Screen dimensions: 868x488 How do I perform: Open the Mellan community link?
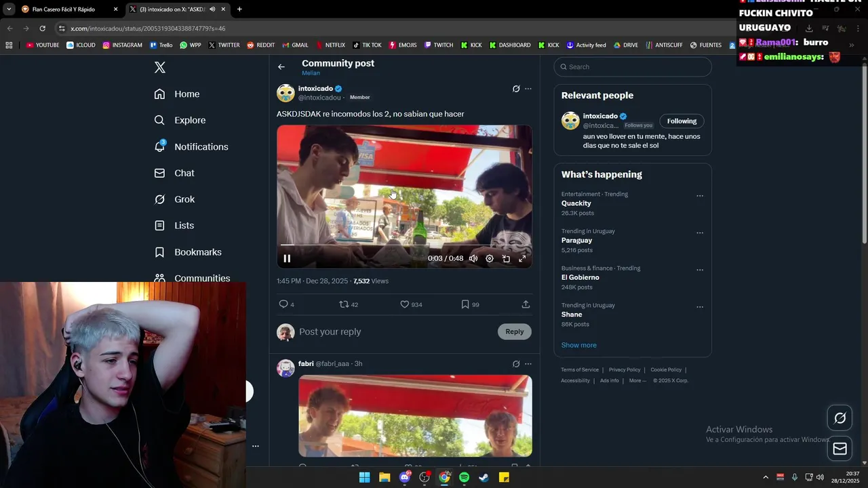point(311,73)
